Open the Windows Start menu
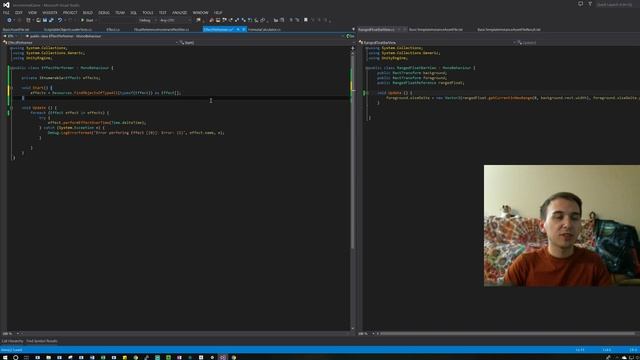 point(5,357)
